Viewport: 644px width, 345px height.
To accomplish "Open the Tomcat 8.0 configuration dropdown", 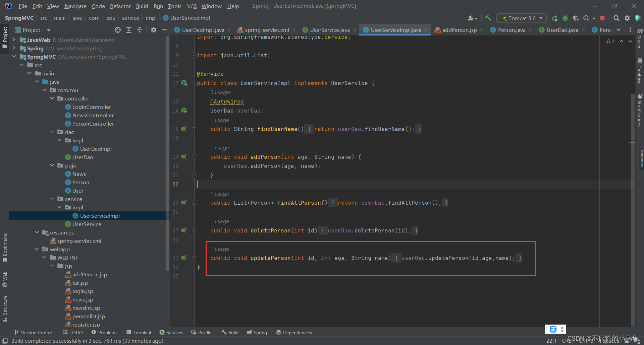I will (x=540, y=18).
